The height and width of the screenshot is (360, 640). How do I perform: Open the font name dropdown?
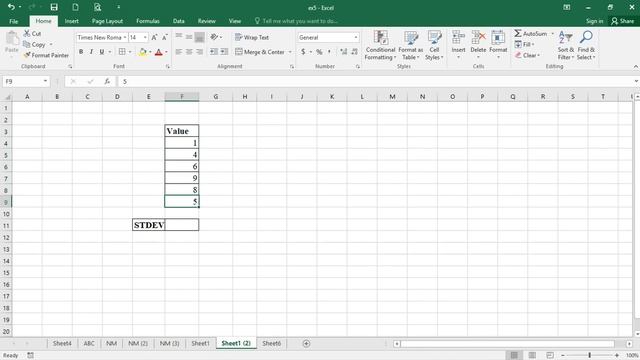click(x=125, y=37)
